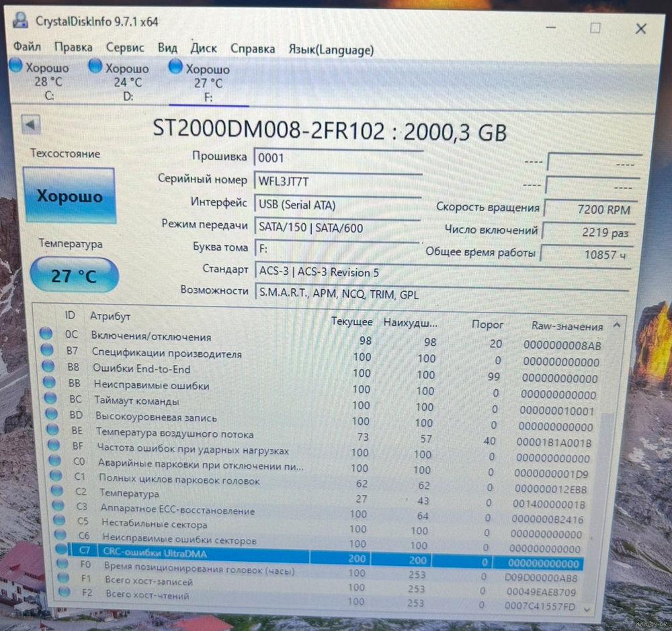Image resolution: width=672 pixels, height=631 pixels.
Task: Select the highlighted CRC-ошибки UltraDMA text
Action: click(155, 553)
